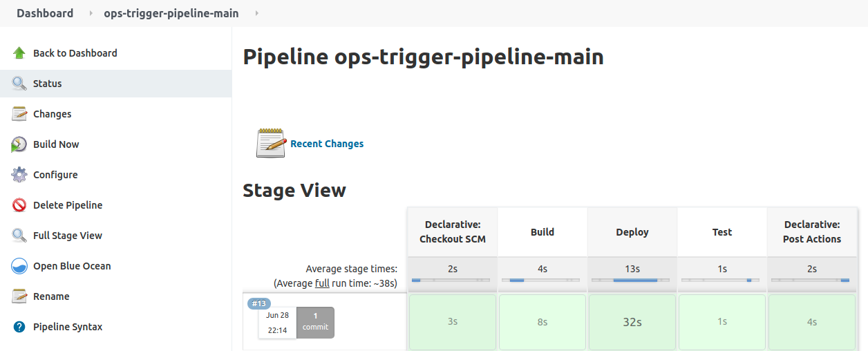Select Rename from the sidebar

[51, 296]
